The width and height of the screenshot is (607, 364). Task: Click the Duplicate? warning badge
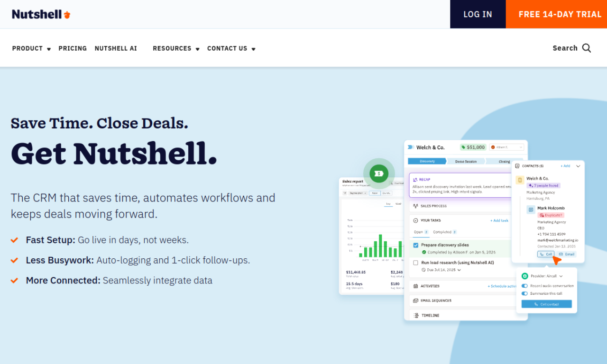[x=550, y=215]
